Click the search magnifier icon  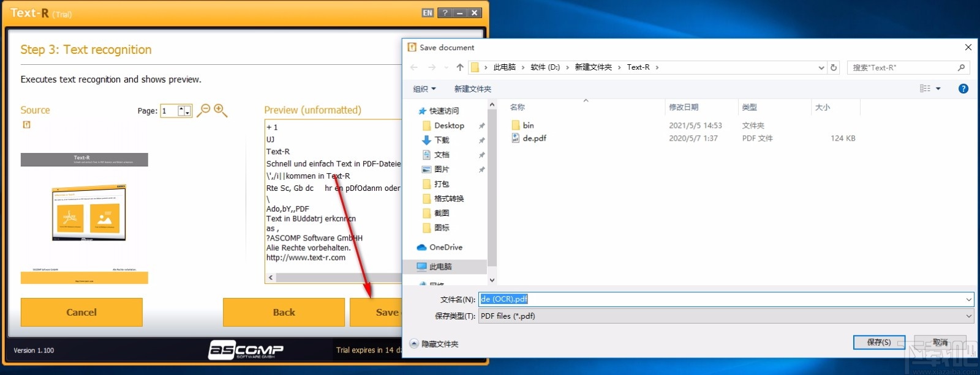point(961,67)
